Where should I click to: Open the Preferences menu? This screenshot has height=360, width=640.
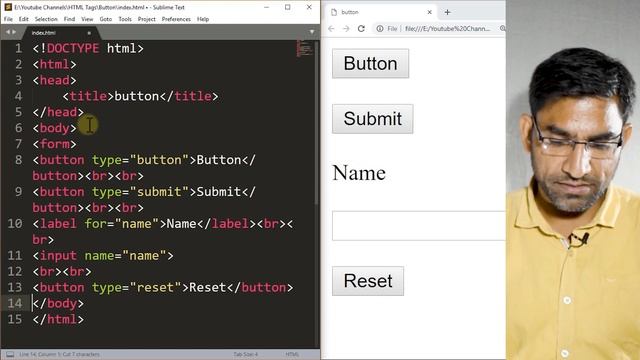tap(176, 19)
